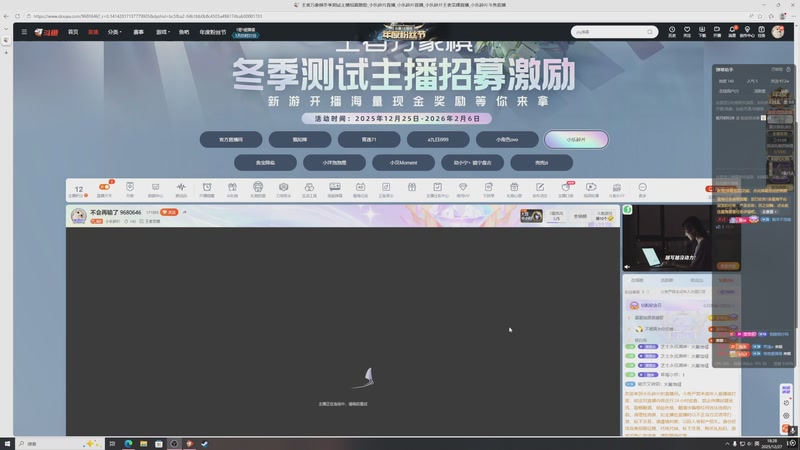Open the 全站榜 ranking button

[x=580, y=216]
